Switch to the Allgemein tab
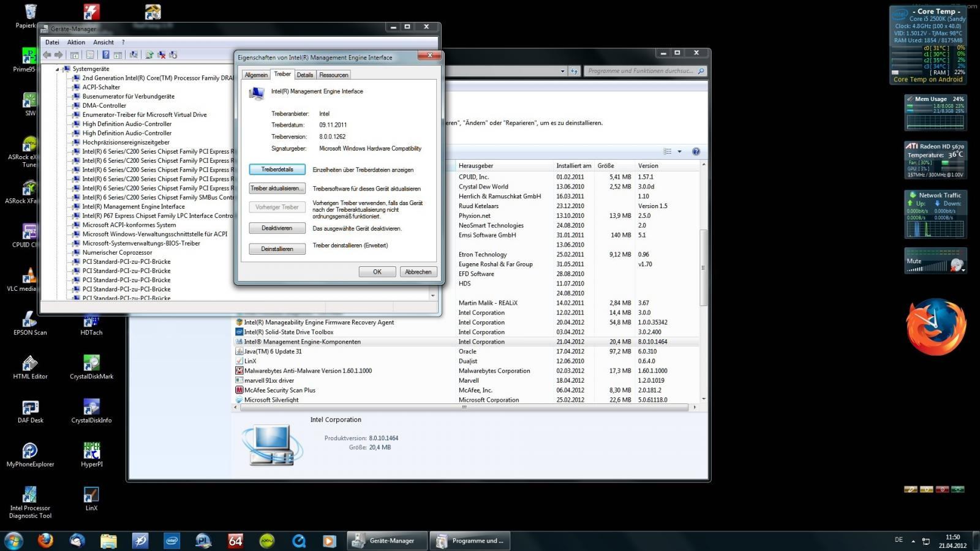This screenshot has width=980, height=551. coord(256,75)
